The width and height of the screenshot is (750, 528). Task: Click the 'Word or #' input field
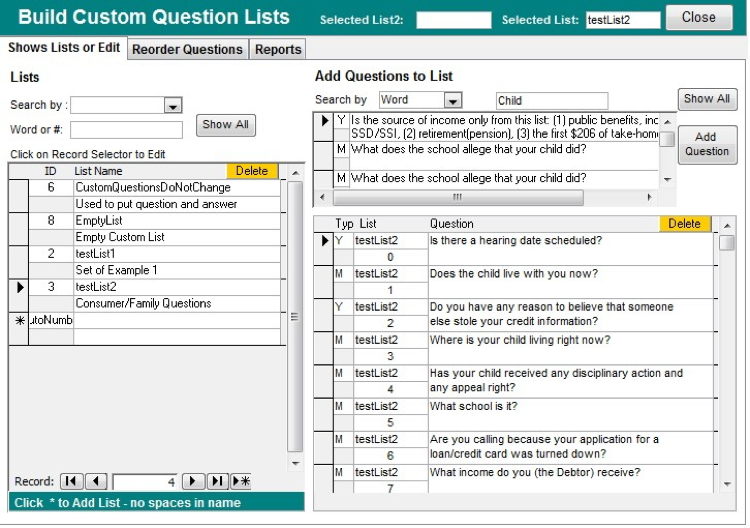[x=126, y=129]
